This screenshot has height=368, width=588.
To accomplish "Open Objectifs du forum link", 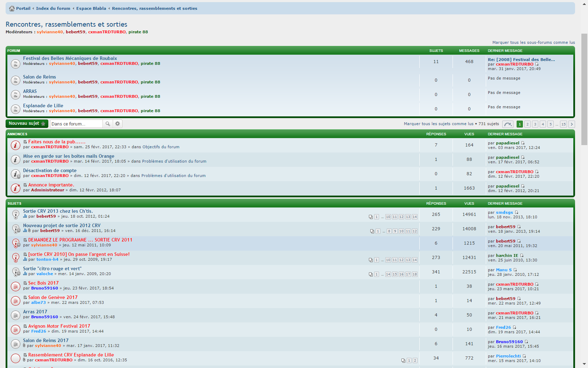I will pyautogui.click(x=161, y=147).
